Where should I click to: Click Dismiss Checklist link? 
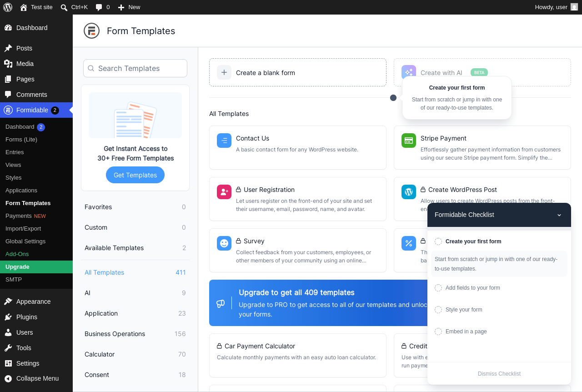(499, 374)
